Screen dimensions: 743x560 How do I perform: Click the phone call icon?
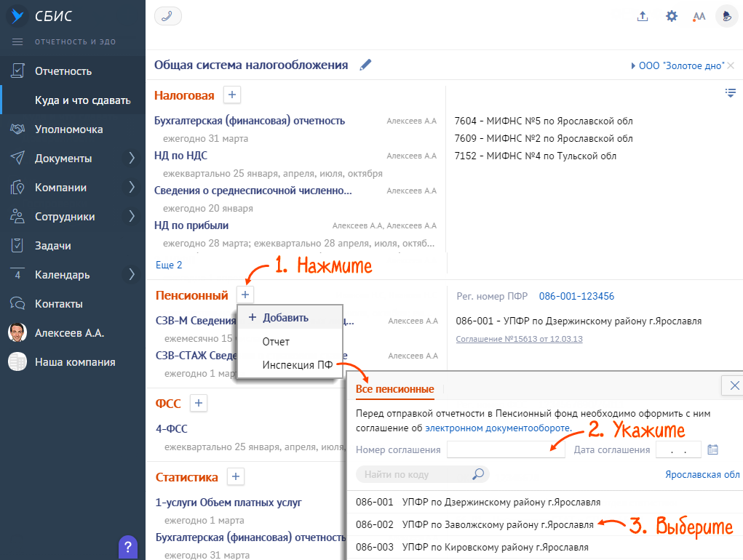tap(168, 16)
